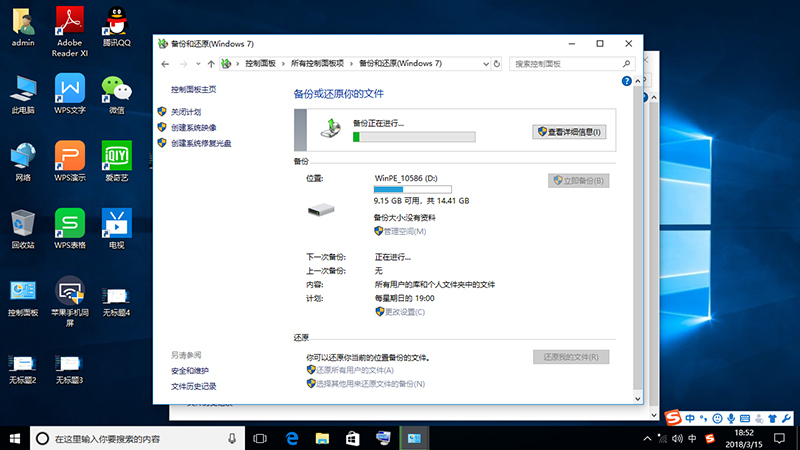This screenshot has height=450, width=800.
Task: Open Microsoft Store from the taskbar
Action: (353, 438)
